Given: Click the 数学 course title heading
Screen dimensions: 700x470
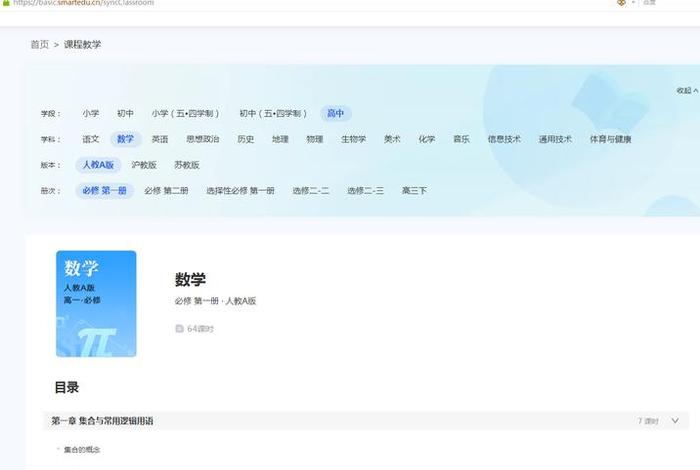Looking at the screenshot, I should (190, 280).
